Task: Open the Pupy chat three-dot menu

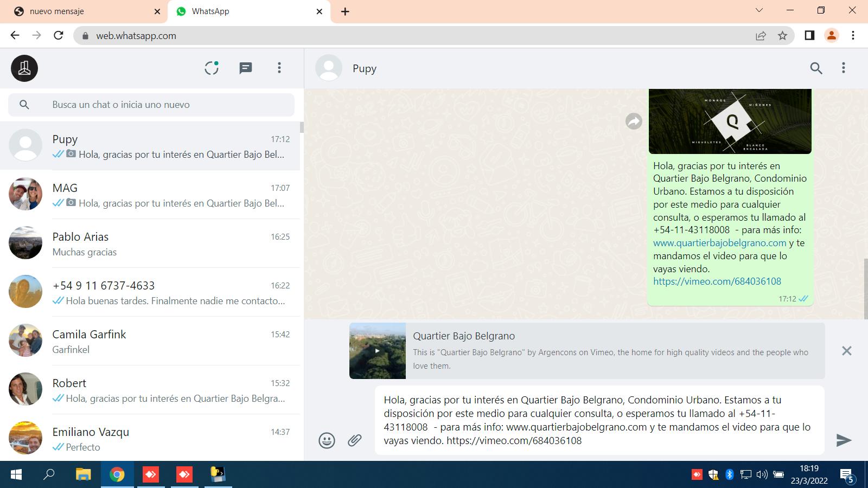Action: (843, 68)
